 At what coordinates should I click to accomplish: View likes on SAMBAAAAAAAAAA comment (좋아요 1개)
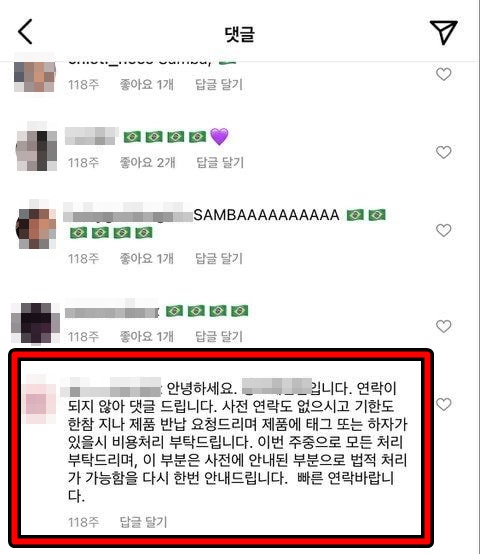[x=147, y=259]
